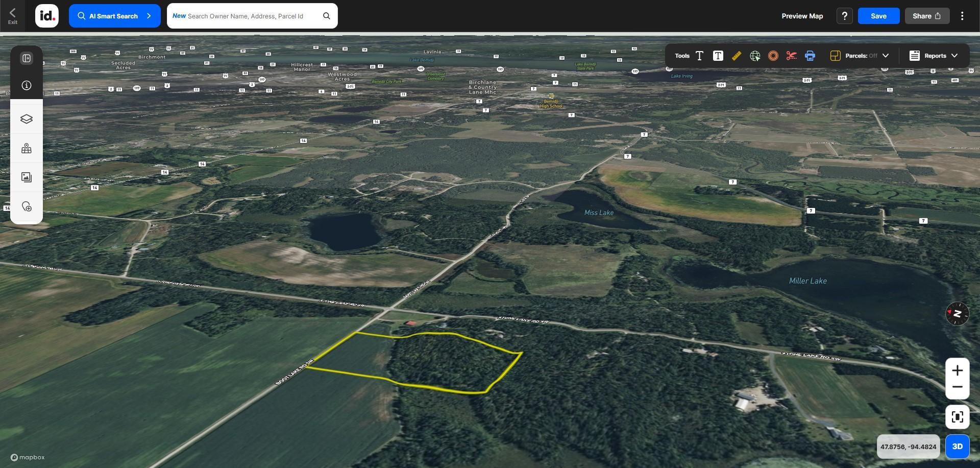Click the blue print map icon
This screenshot has height=468, width=980.
(x=810, y=56)
